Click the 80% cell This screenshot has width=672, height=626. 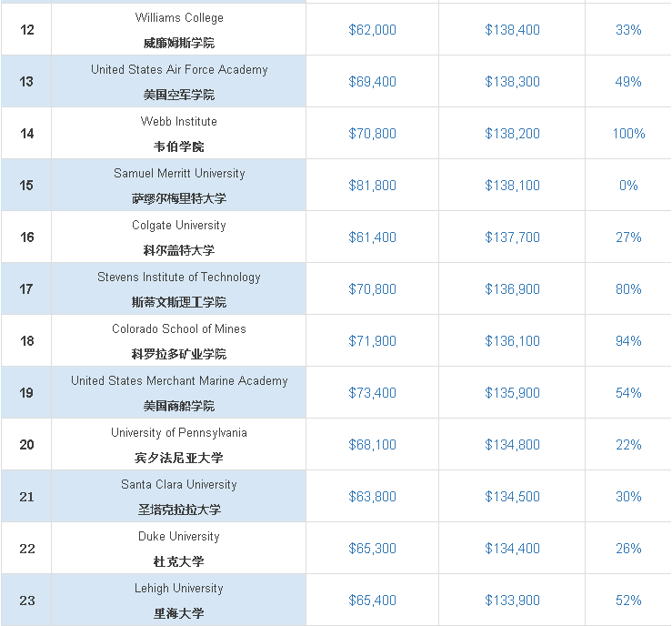pyautogui.click(x=628, y=289)
